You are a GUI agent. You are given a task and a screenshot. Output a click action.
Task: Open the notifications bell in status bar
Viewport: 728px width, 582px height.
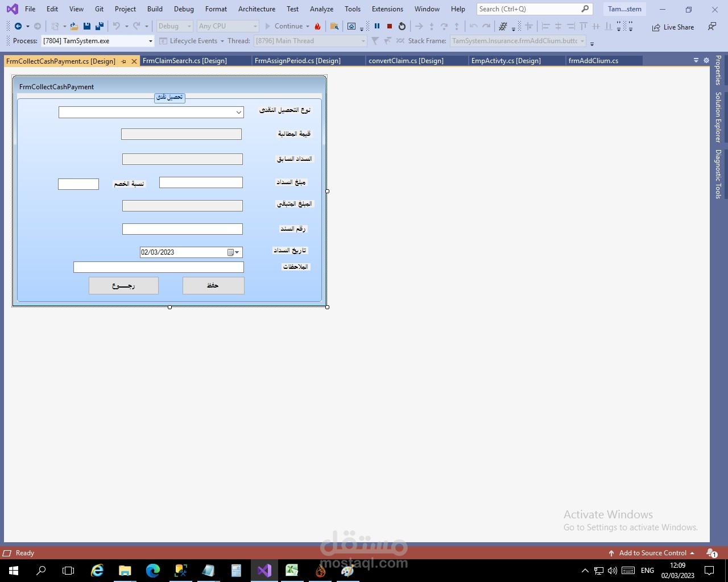pos(711,553)
